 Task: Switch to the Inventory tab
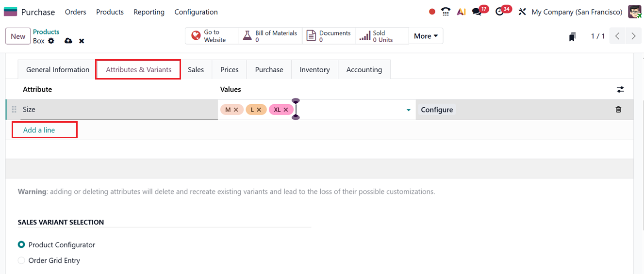(x=314, y=70)
